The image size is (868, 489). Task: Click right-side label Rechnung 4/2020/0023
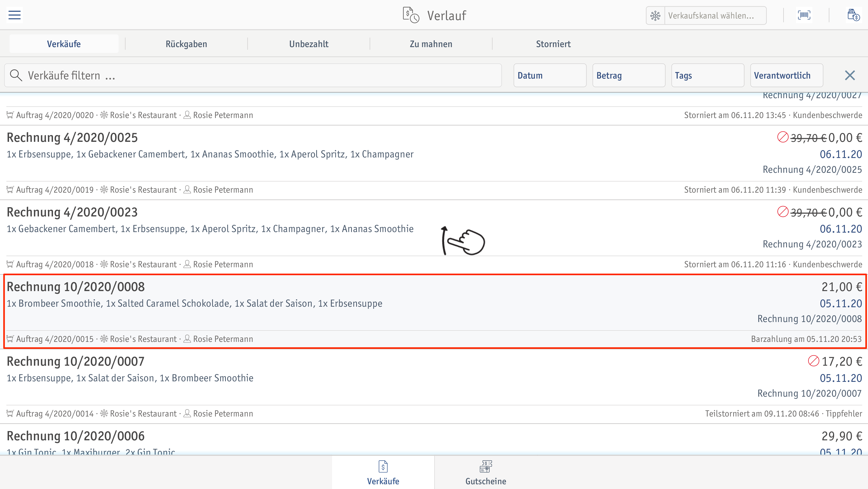click(812, 244)
